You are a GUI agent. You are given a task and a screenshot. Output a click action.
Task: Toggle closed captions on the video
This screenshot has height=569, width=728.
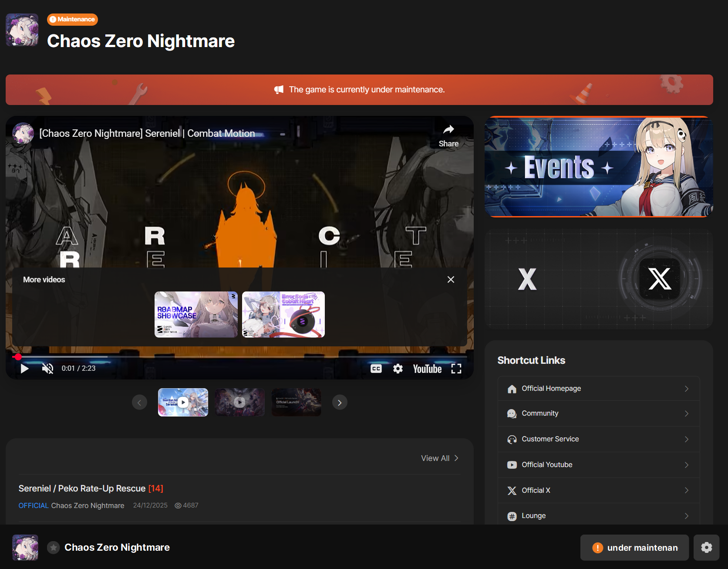376,369
